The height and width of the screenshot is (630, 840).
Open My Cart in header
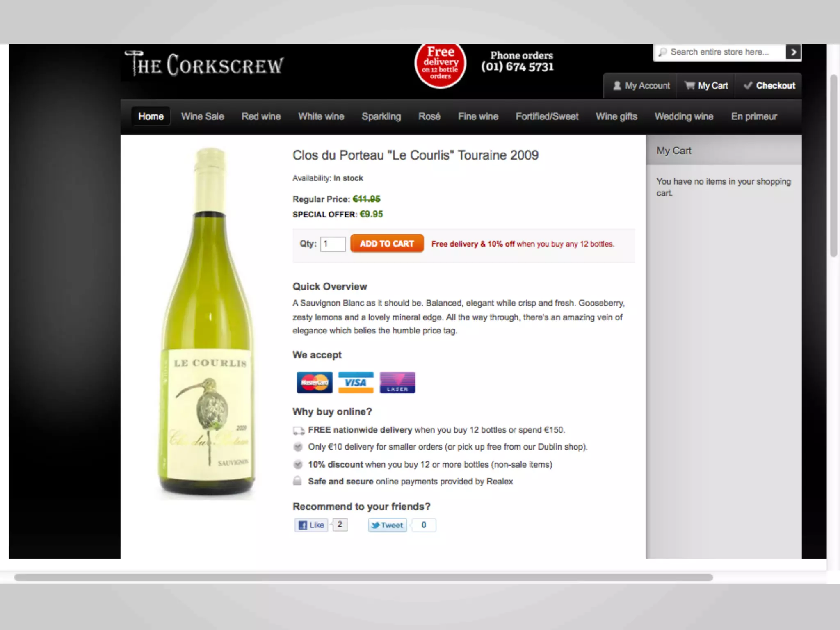coord(706,86)
